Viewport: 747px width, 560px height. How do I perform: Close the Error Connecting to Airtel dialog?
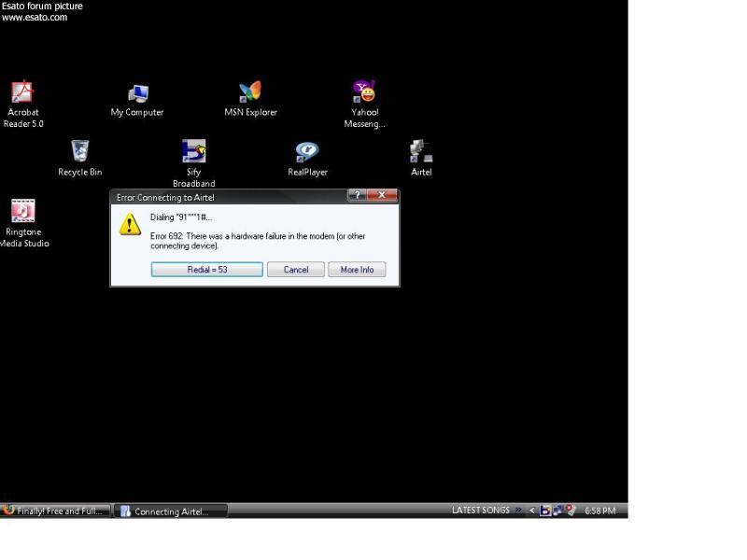pyautogui.click(x=382, y=195)
